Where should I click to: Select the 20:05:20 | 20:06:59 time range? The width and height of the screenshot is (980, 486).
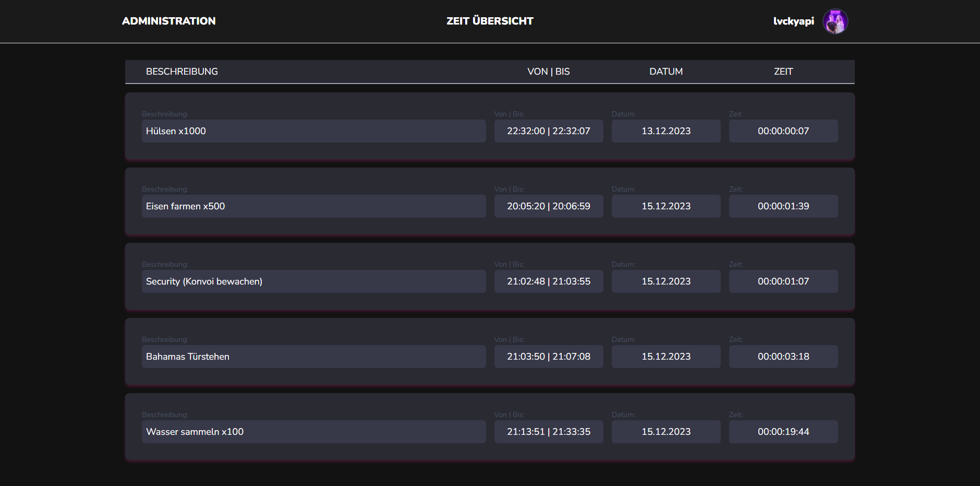click(x=548, y=206)
